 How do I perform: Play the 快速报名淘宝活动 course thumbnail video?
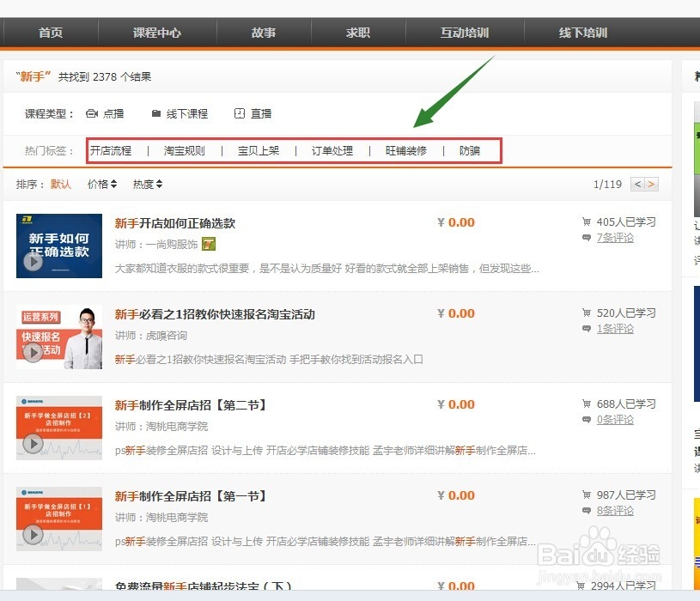point(33,354)
